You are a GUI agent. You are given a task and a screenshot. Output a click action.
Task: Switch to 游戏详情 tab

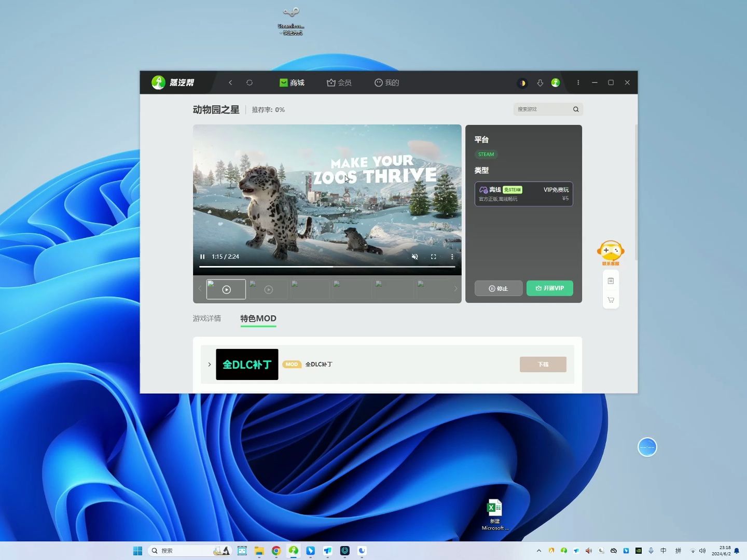(207, 318)
